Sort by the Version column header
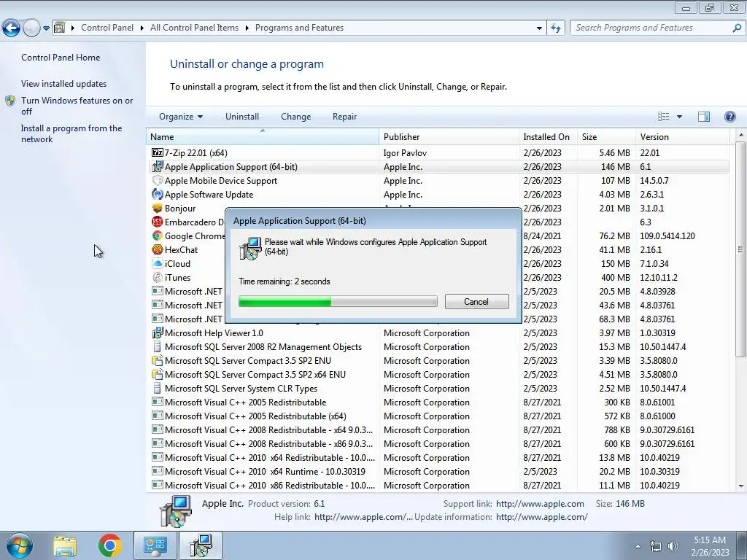Viewport: 747px width, 560px height. pyautogui.click(x=683, y=136)
